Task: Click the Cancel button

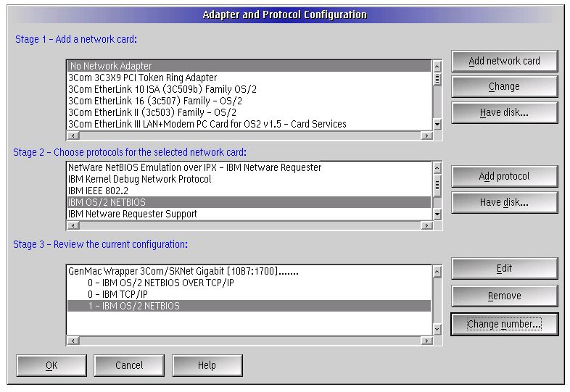Action: [x=129, y=365]
